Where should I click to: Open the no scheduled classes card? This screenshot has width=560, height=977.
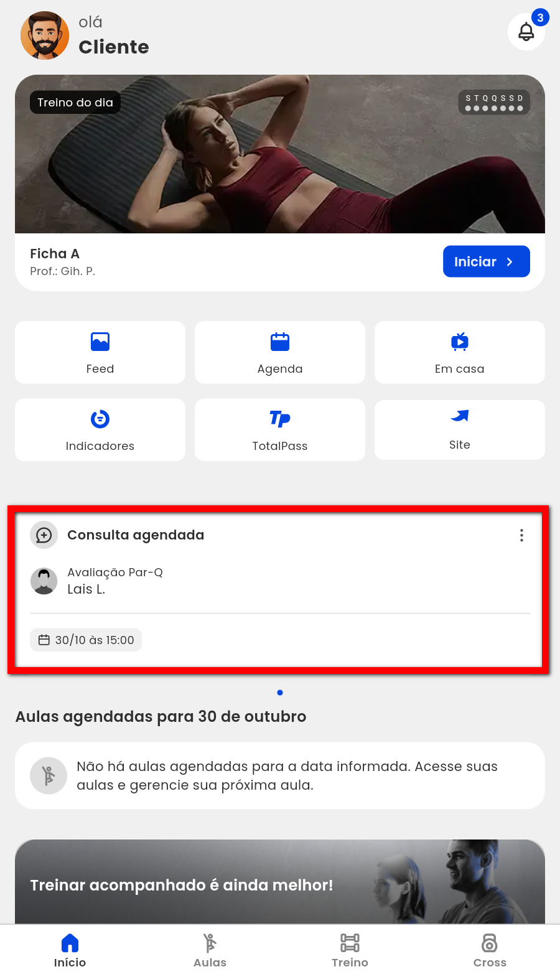pos(280,775)
